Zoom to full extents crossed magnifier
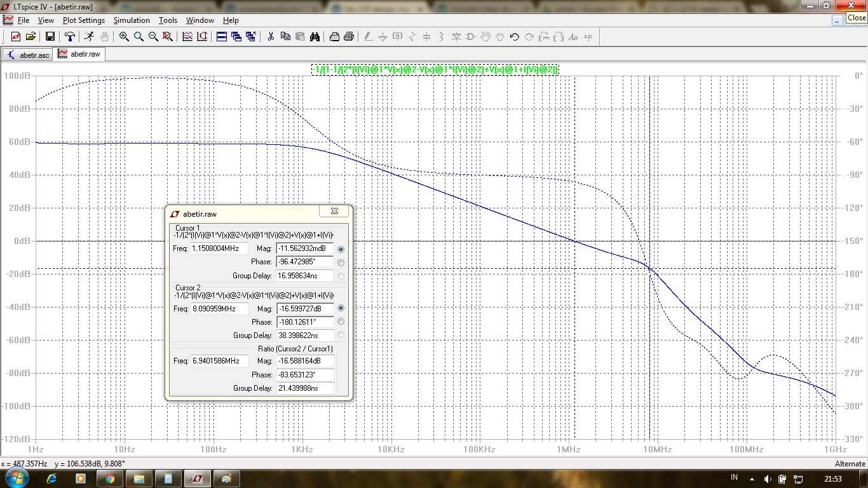The image size is (868, 488). click(x=168, y=37)
